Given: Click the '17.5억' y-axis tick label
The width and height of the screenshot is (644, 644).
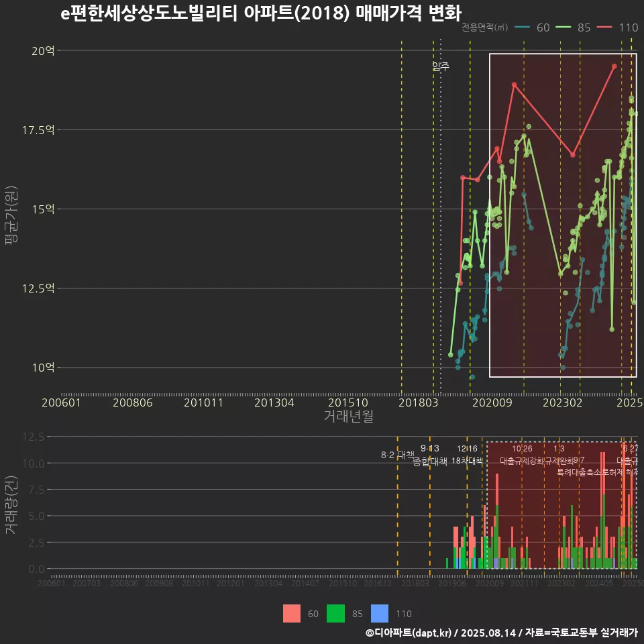Looking at the screenshot, I should pos(38,130).
